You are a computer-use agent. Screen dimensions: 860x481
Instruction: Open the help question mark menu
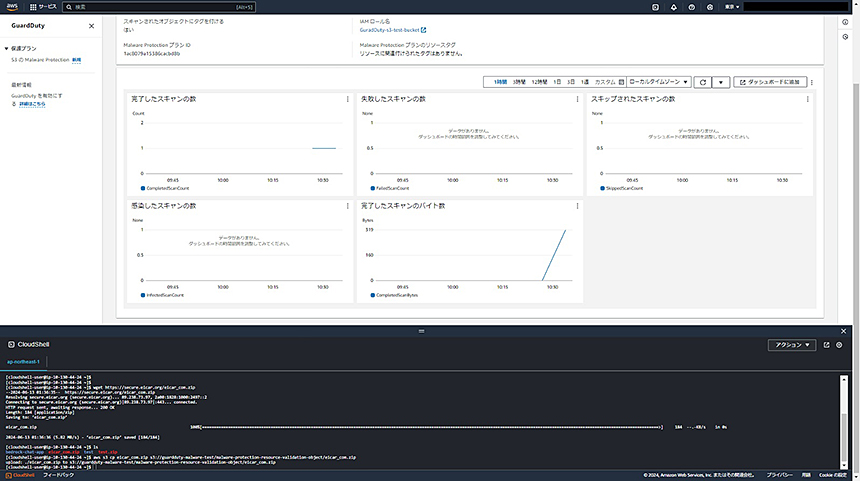coord(692,7)
